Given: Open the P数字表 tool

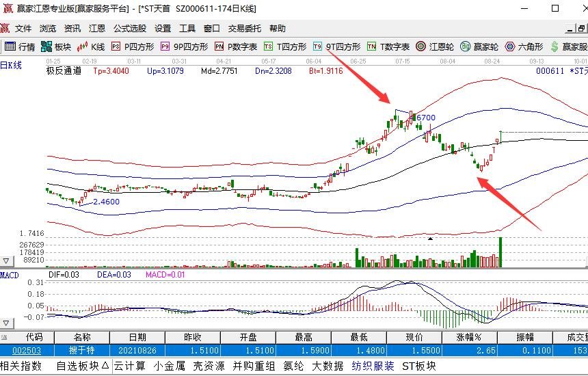Looking at the screenshot, I should pyautogui.click(x=236, y=47).
